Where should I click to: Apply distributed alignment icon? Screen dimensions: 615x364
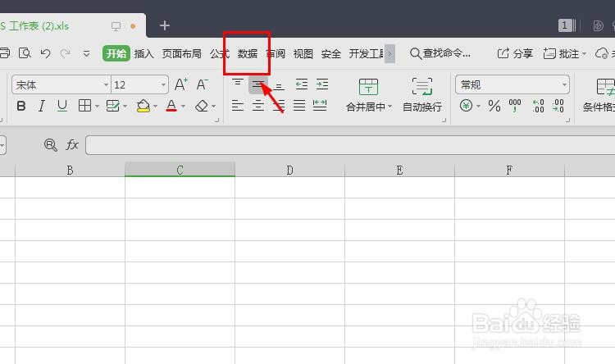tap(320, 106)
